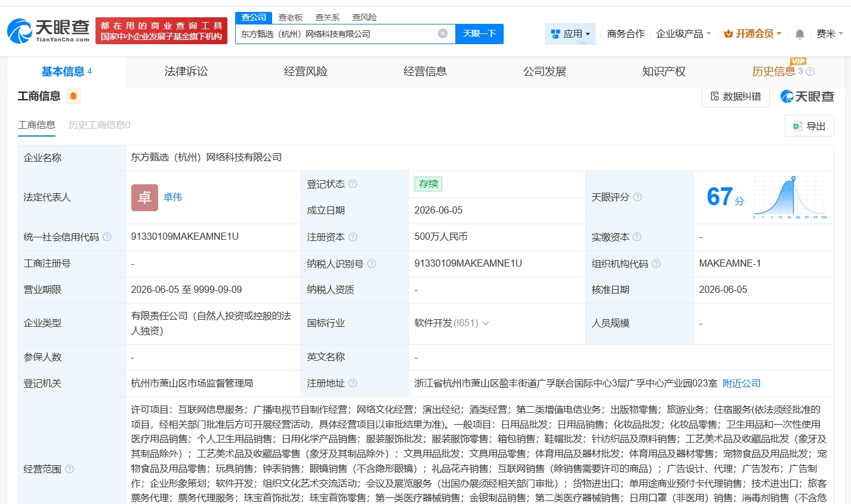Switch to the 公司发展 tab
851x504 pixels.
click(544, 72)
